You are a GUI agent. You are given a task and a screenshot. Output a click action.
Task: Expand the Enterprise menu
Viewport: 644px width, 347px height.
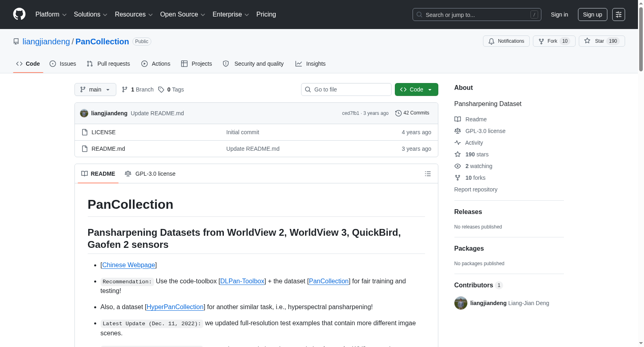coord(231,15)
